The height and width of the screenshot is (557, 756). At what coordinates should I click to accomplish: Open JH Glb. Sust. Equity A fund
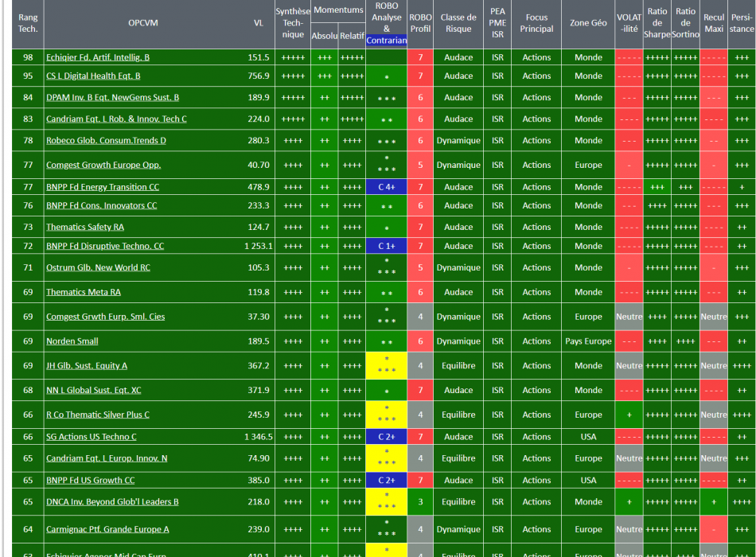[x=87, y=366]
